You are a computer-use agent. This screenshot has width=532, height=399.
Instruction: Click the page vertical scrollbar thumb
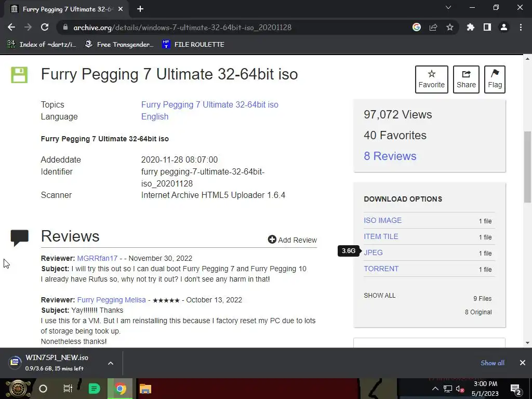(527, 167)
